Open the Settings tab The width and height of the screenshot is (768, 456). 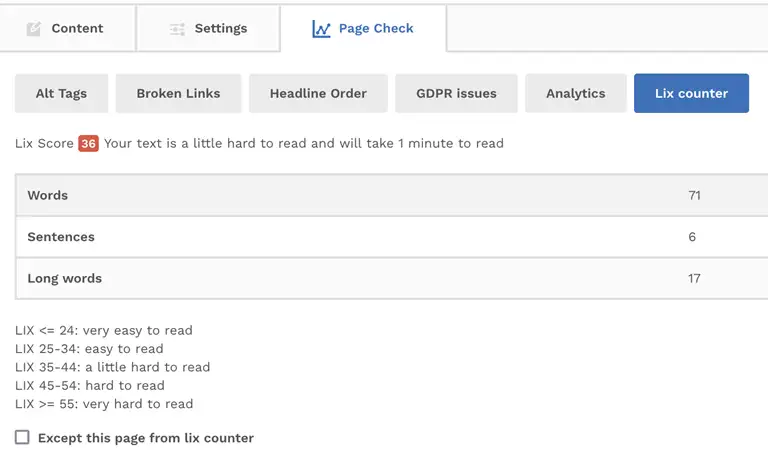tap(220, 29)
